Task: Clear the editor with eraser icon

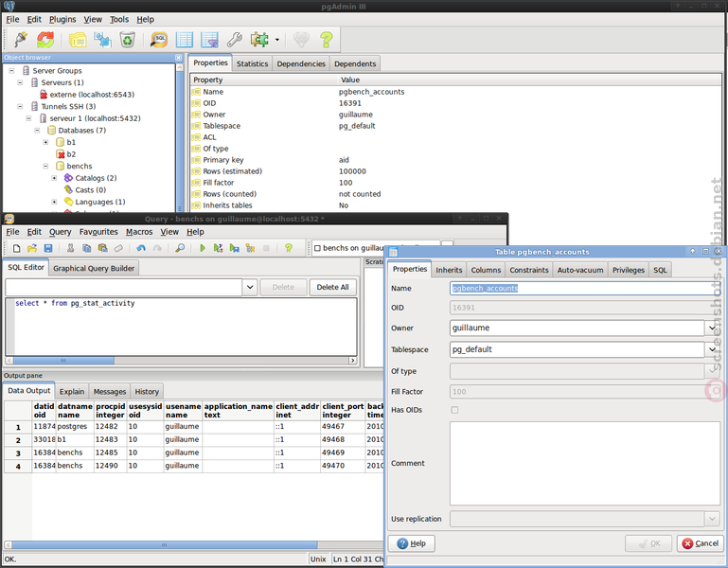Action: [118, 248]
